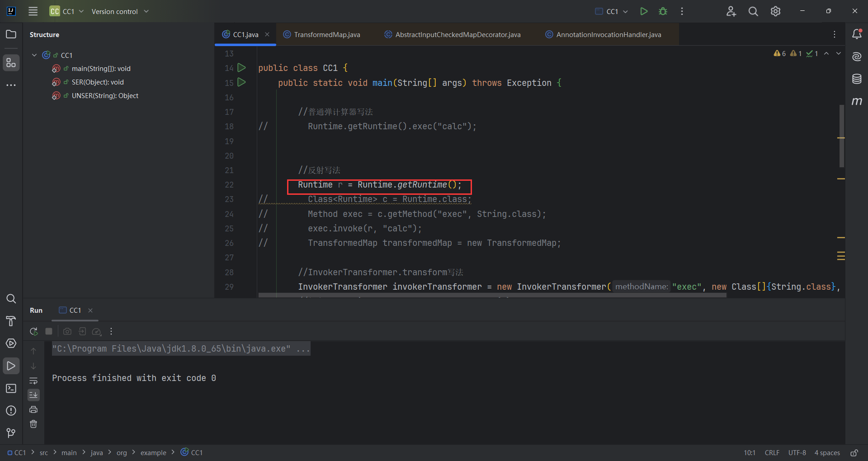Viewport: 868px width, 461px height.
Task: Stop the running process button
Action: point(49,331)
